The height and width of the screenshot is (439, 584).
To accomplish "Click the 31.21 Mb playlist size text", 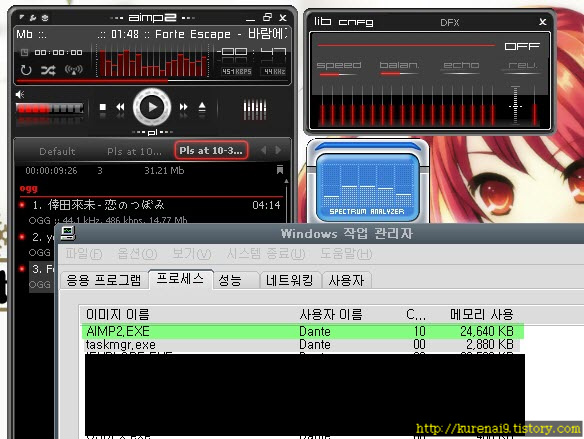I will (x=164, y=171).
